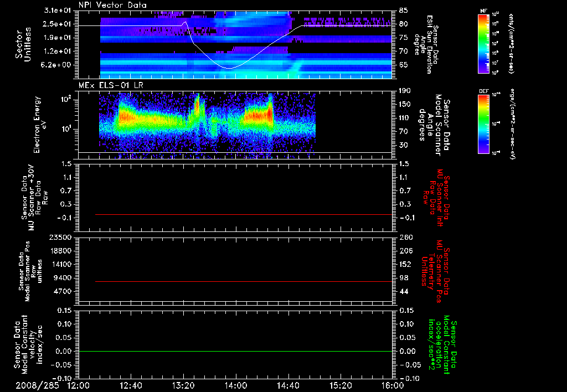Screen dimensions: 567x392
Task: Click the "190" scanner angle tick label
Action: [x=405, y=91]
